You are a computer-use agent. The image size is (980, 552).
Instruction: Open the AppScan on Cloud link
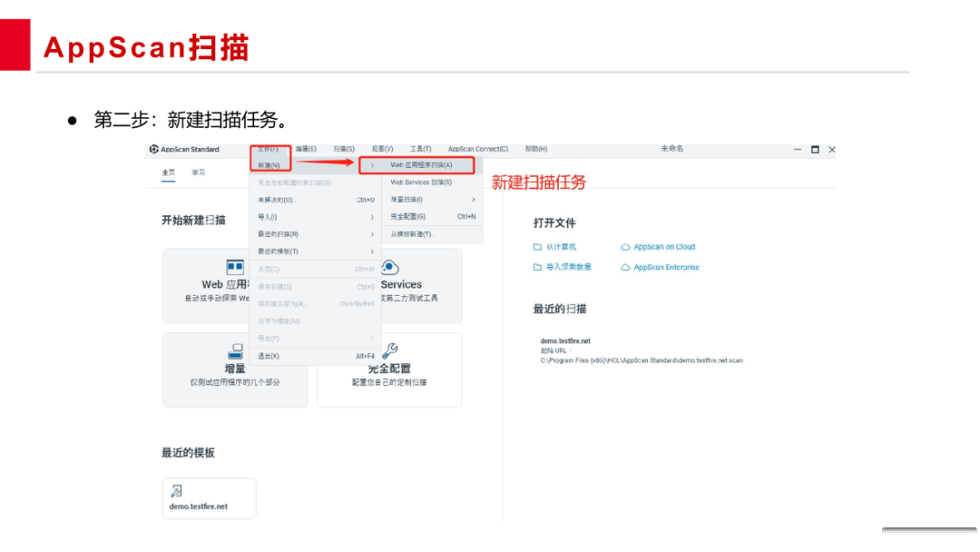point(664,247)
